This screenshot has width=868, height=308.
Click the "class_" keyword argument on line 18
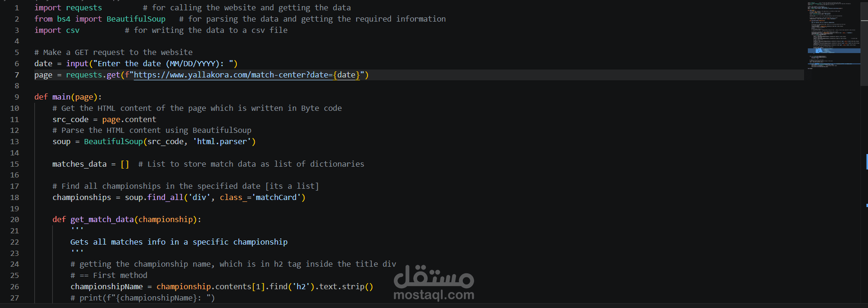(233, 198)
